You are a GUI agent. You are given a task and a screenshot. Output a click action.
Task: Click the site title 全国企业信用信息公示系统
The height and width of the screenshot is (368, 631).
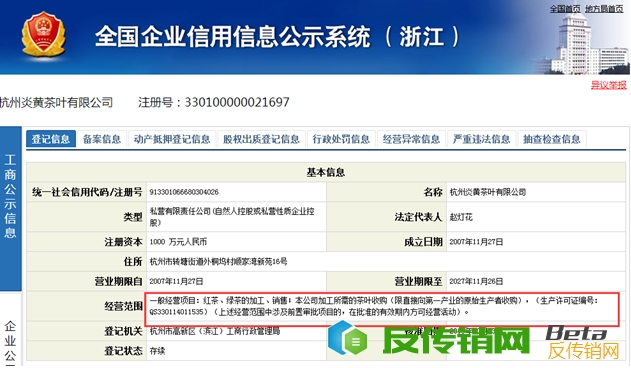click(x=233, y=36)
